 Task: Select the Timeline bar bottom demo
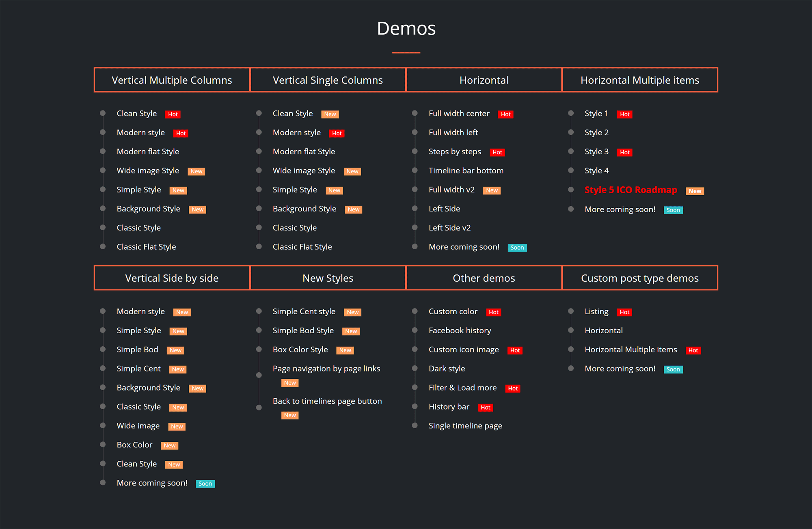pyautogui.click(x=466, y=171)
